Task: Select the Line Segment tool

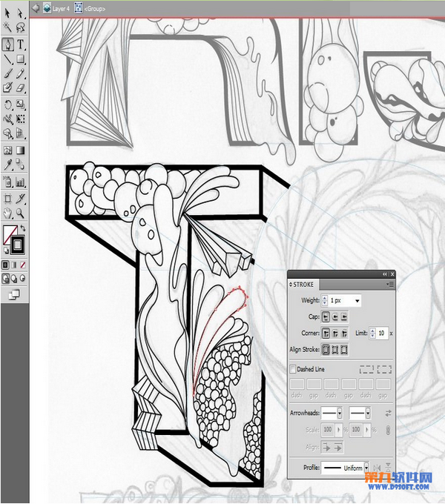Action: click(7, 59)
